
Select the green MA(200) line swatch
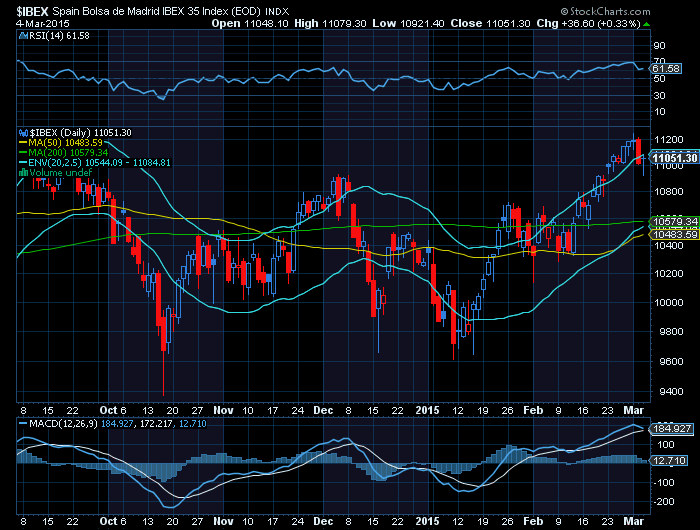[23, 153]
